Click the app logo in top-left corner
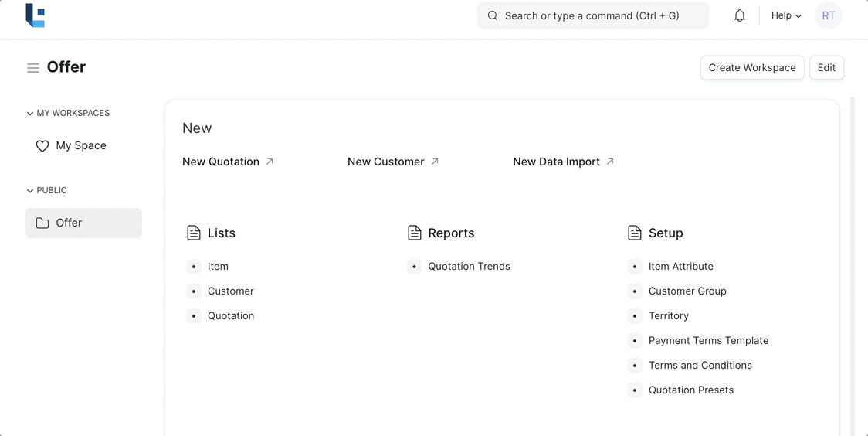The image size is (868, 436). [x=35, y=15]
